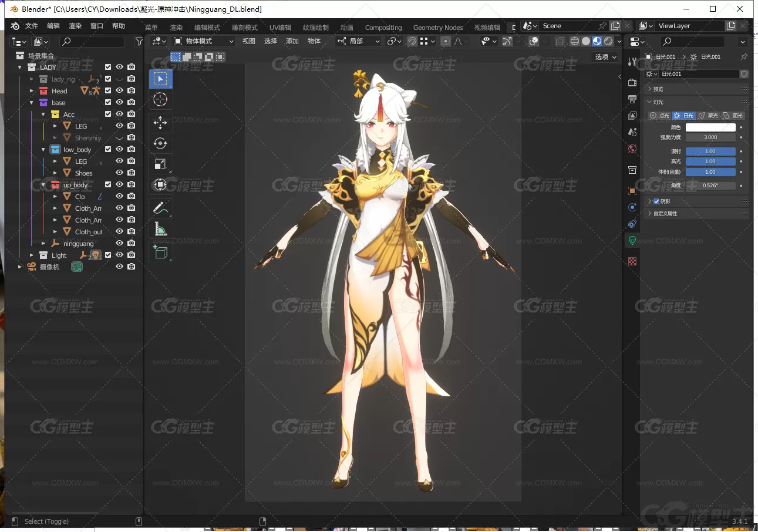
Task: Select the Move tool
Action: click(161, 122)
